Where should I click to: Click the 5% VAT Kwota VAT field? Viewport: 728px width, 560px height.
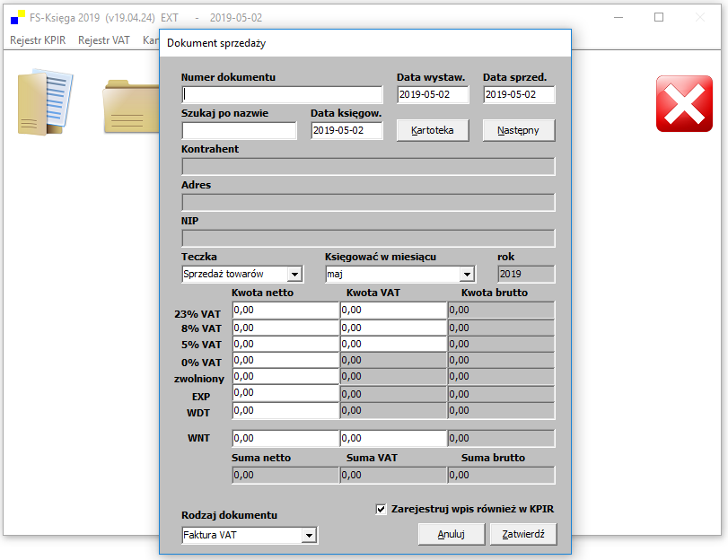(393, 344)
